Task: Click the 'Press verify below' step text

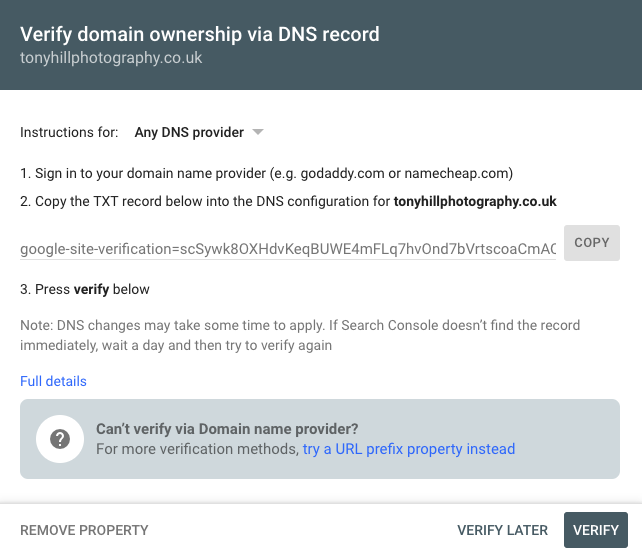Action: click(x=85, y=289)
